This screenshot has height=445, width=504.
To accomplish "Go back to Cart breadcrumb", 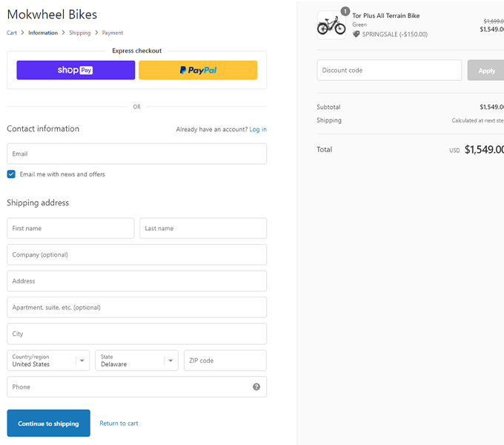I will pyautogui.click(x=12, y=33).
